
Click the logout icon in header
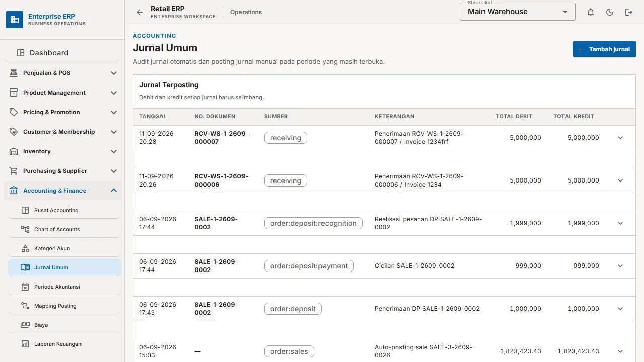[629, 12]
